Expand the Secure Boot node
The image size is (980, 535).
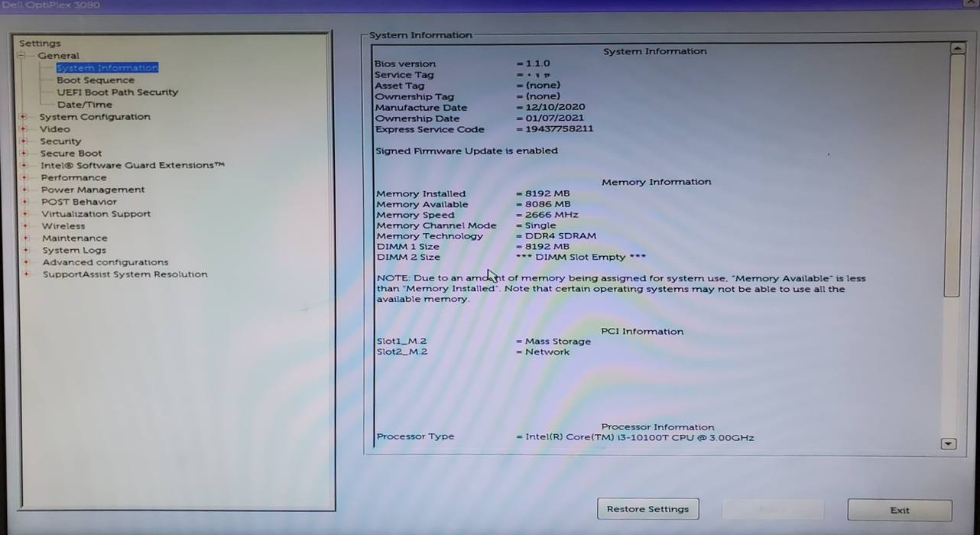coord(24,154)
